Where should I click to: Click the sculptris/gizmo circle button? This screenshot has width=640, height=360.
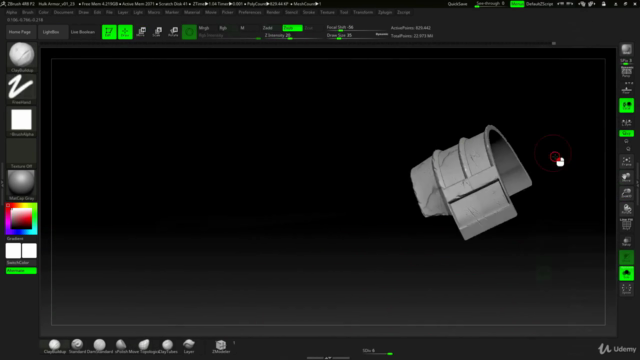(189, 32)
